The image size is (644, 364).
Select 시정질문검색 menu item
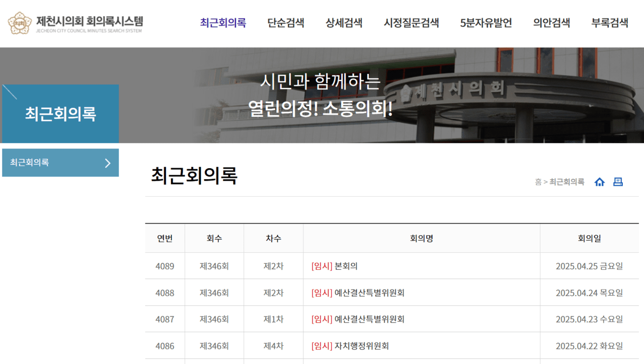411,23
